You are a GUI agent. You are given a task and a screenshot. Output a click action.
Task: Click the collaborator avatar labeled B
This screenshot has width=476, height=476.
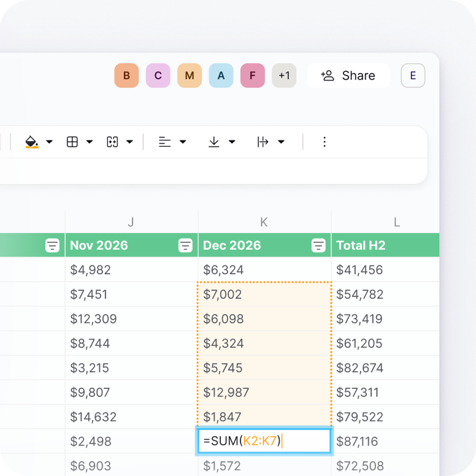[x=126, y=75]
